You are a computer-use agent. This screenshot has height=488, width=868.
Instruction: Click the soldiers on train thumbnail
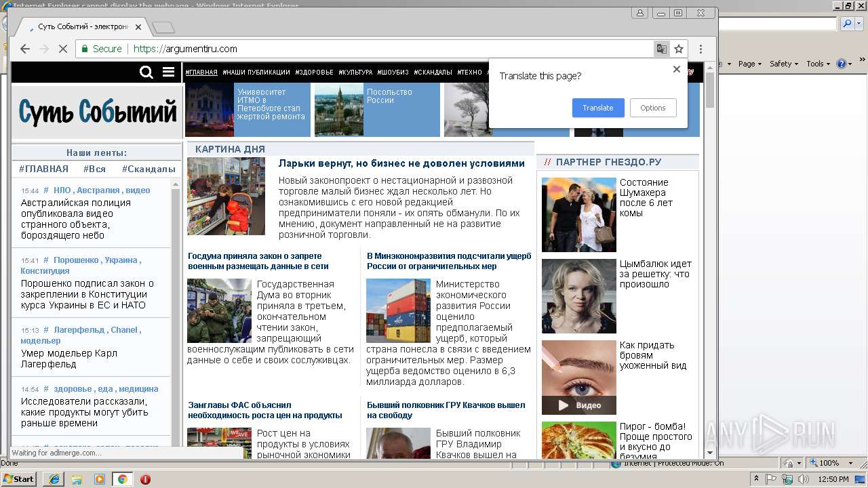tap(219, 310)
